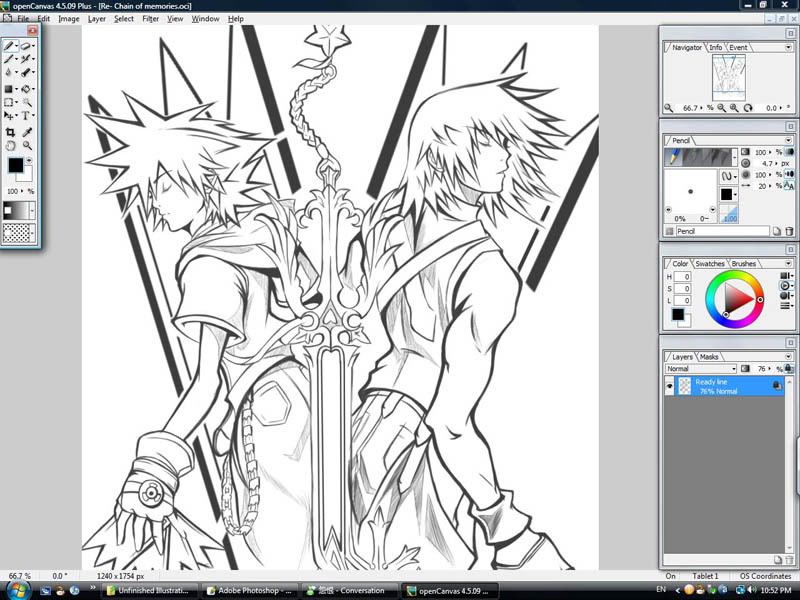Click Navigator reset rotation icon
Image resolution: width=800 pixels, height=600 pixels.
pyautogui.click(x=748, y=108)
